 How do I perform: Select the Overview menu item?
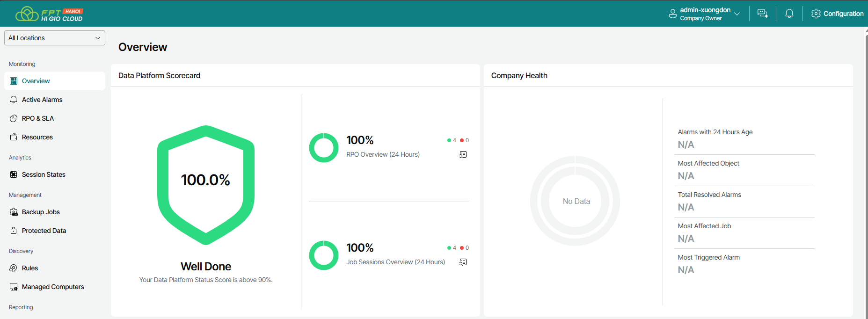(36, 81)
